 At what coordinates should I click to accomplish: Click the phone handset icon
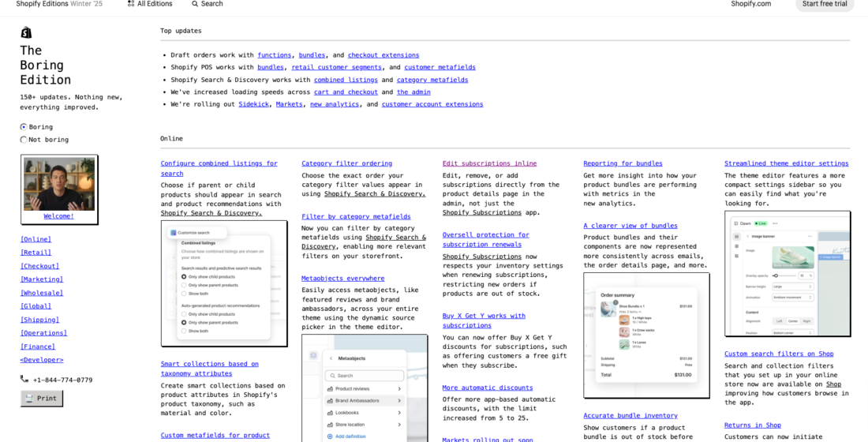(24, 380)
